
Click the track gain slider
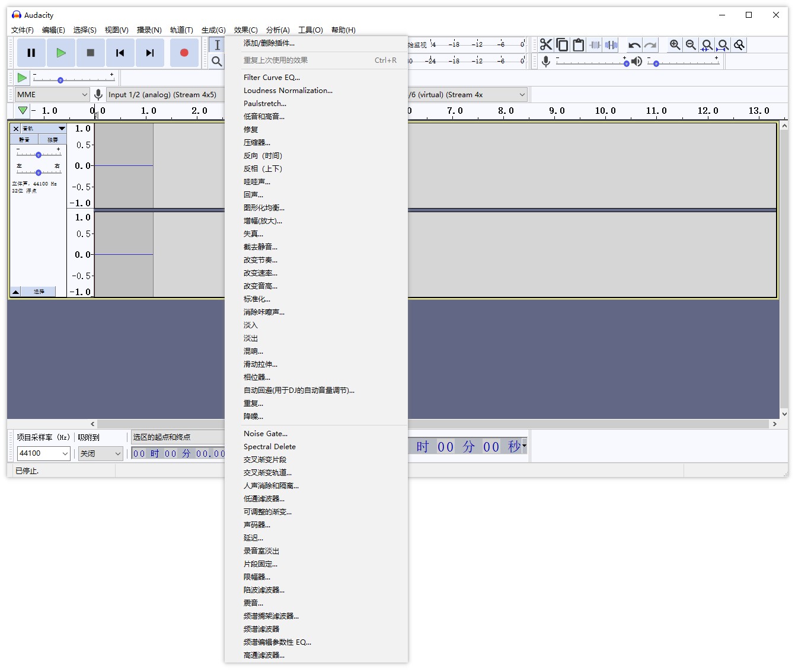(x=39, y=155)
